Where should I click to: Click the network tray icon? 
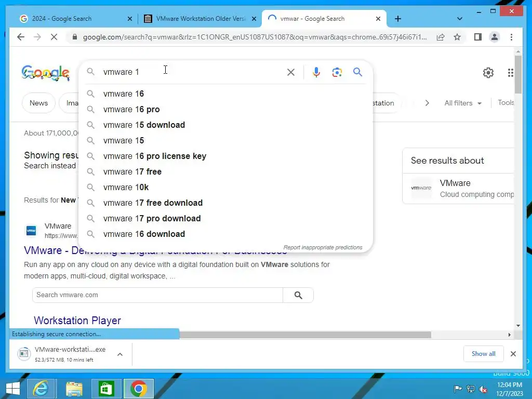point(471,389)
